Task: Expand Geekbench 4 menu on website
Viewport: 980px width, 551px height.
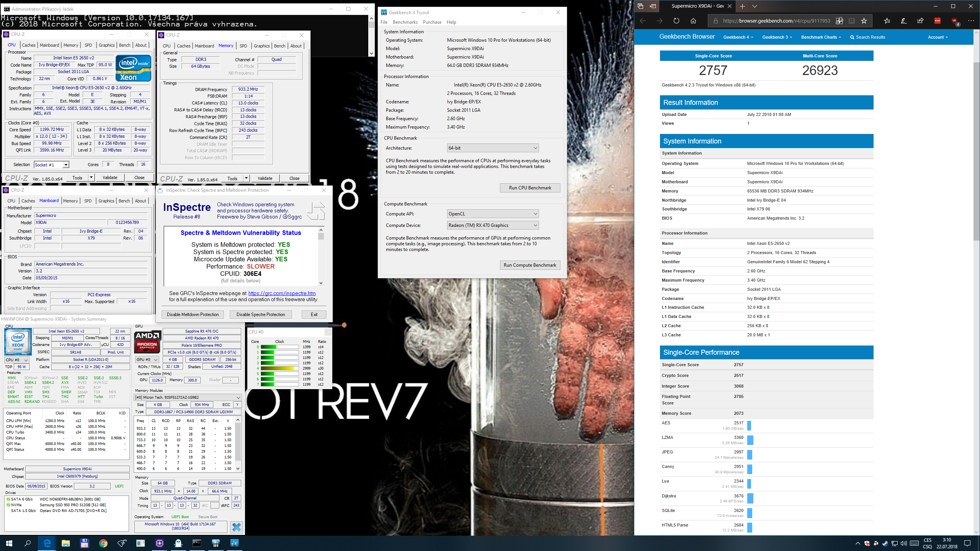Action: [x=738, y=37]
